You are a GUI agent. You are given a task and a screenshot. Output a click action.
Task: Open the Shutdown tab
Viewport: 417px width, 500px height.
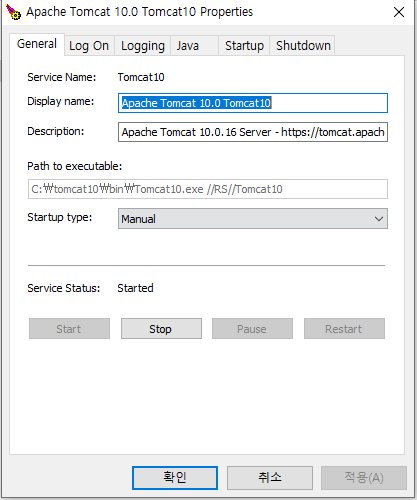click(303, 46)
